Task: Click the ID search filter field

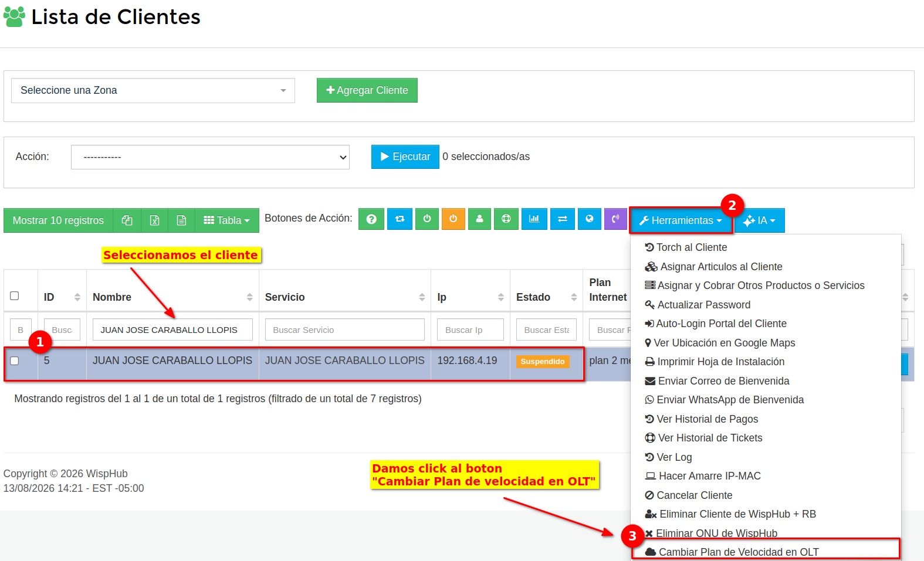Action: coord(62,329)
